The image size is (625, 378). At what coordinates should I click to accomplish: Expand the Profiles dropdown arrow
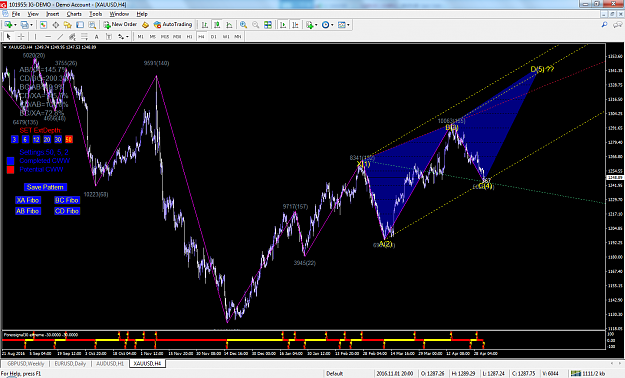(x=31, y=25)
